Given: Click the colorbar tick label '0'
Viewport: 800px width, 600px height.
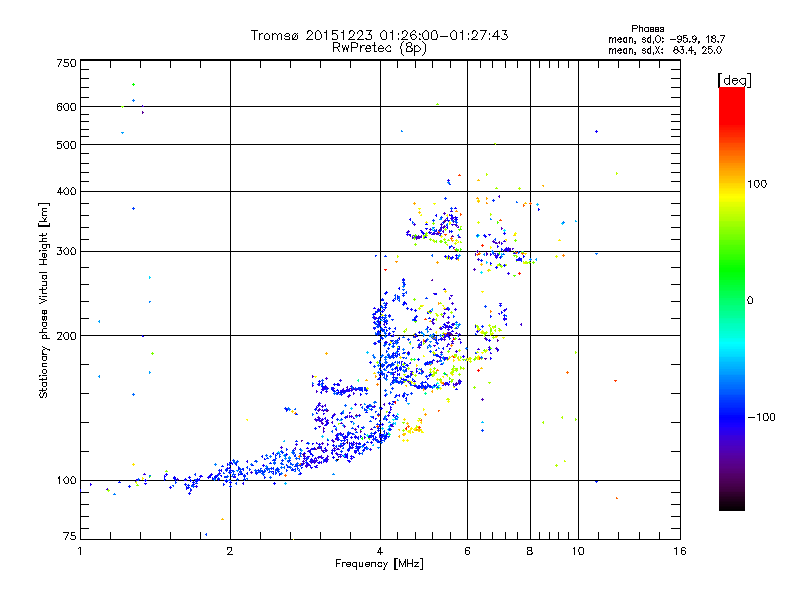Looking at the screenshot, I should 750,301.
